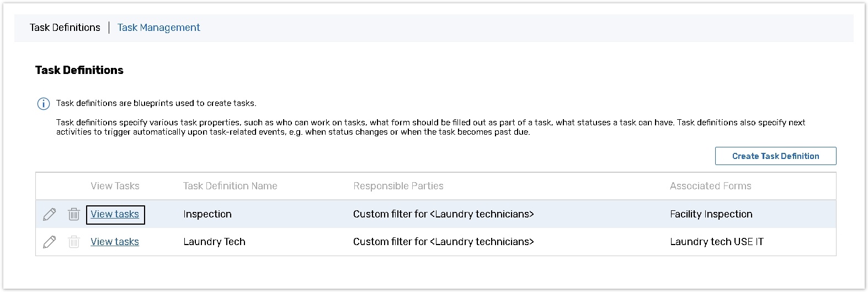Click the pencil icon in the Laundry Tech row
The height and width of the screenshot is (292, 868).
point(49,242)
